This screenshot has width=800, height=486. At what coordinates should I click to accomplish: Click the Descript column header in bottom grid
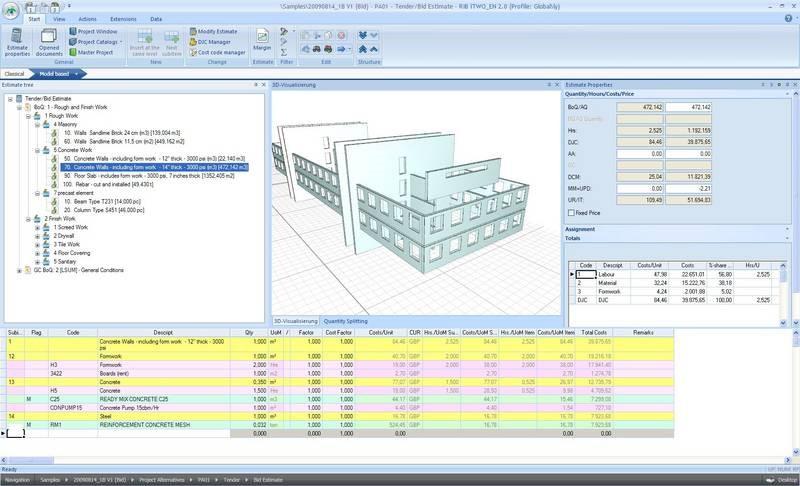[x=163, y=332]
